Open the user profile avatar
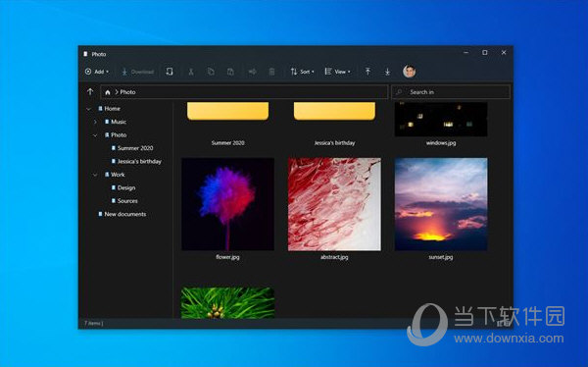The width and height of the screenshot is (588, 367). (x=409, y=71)
